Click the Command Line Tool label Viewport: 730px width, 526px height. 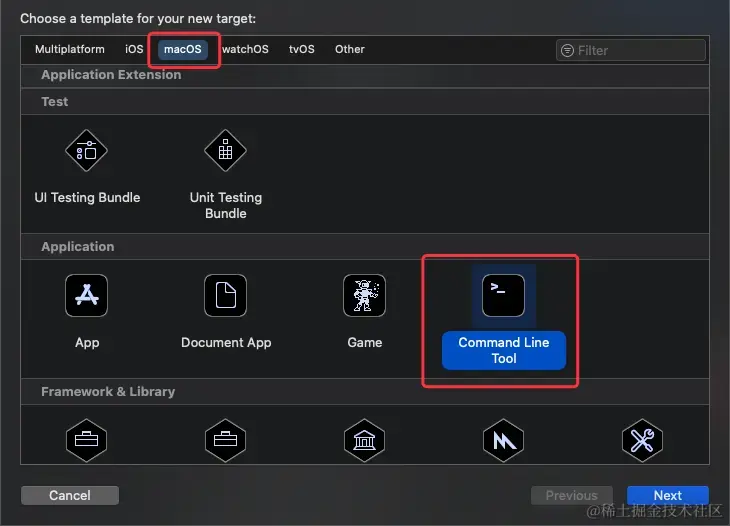504,351
